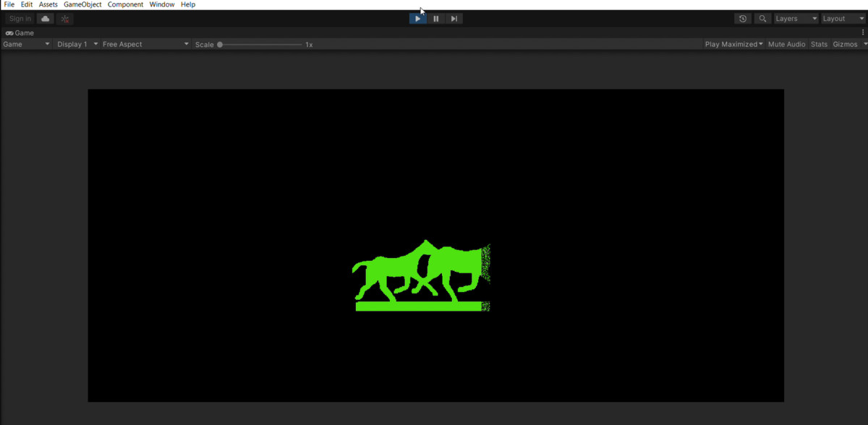868x425 pixels.
Task: Toggle Mute Audio
Action: [x=786, y=44]
